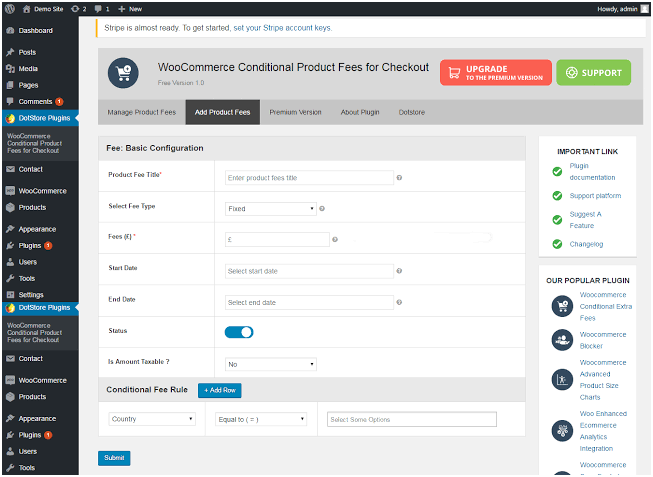Viewport: 653px width, 477px height.
Task: Open the Country condition dropdown
Action: tap(152, 419)
